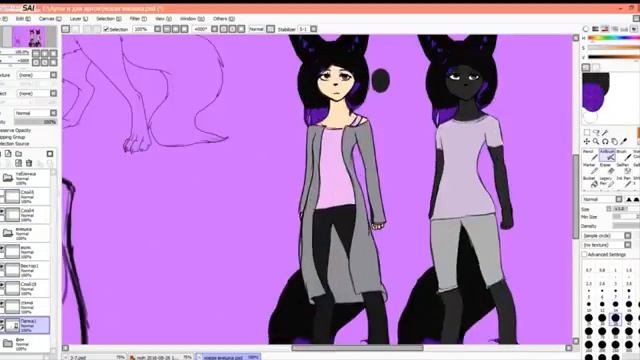Toggle the RGB slider panel icon

click(x=596, y=29)
